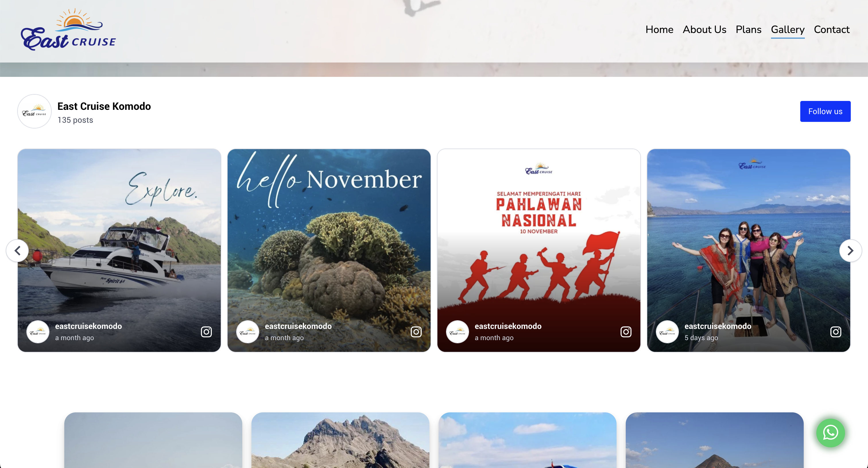The image size is (868, 468).
Task: Click Instagram icon on Pahlawan Nasional post
Action: (x=626, y=331)
